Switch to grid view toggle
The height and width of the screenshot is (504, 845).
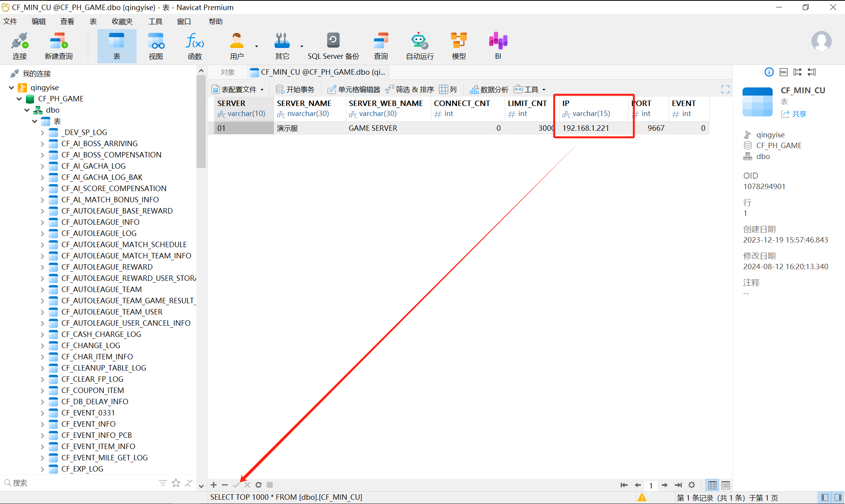(x=712, y=485)
